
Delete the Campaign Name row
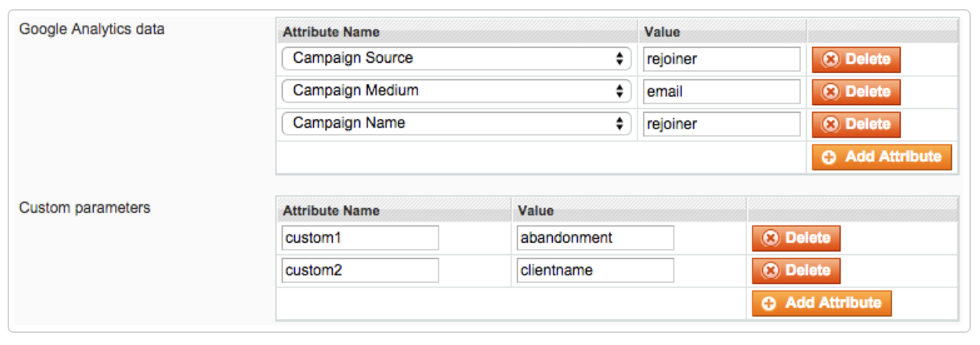pyautogui.click(x=856, y=124)
